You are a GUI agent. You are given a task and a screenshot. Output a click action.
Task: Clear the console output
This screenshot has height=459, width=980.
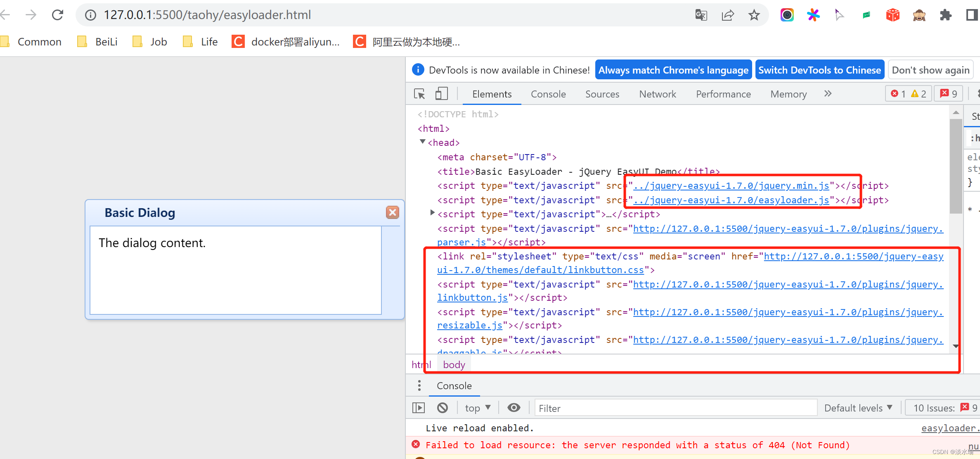443,408
